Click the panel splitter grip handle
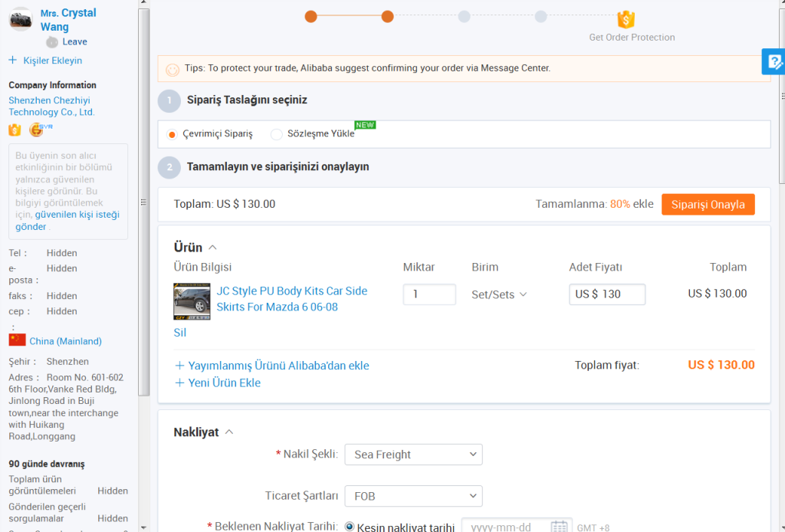This screenshot has height=532, width=785. click(143, 202)
